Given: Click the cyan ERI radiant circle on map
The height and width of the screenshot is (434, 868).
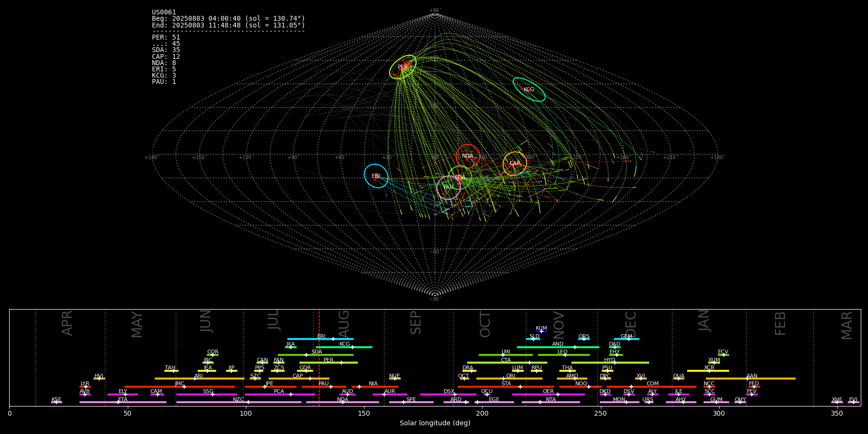Looking at the screenshot, I should point(376,176).
